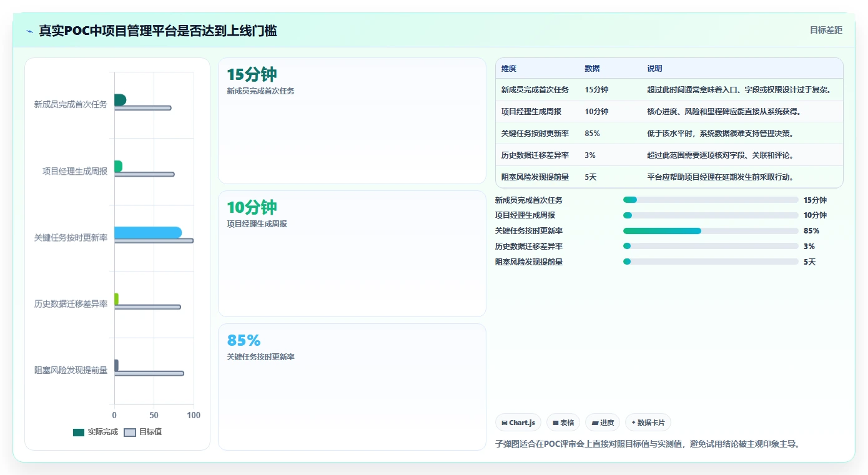Click the blue 关键任务按时更新率 actual bar in chart

tap(148, 232)
